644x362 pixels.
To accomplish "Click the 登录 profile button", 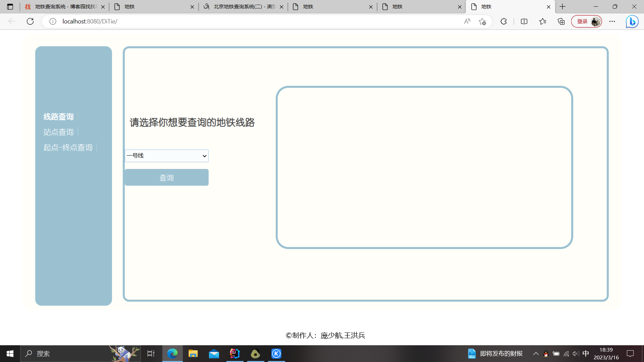I will click(586, 21).
